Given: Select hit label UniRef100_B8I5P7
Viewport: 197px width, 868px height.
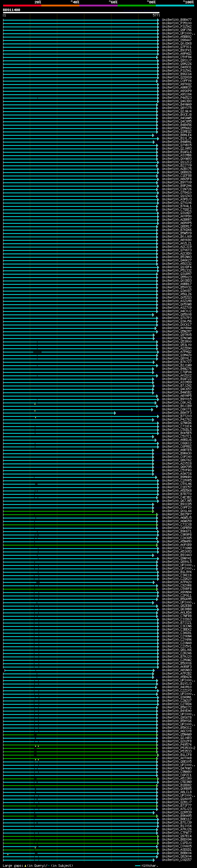Looking at the screenshot, I should (177, 515).
